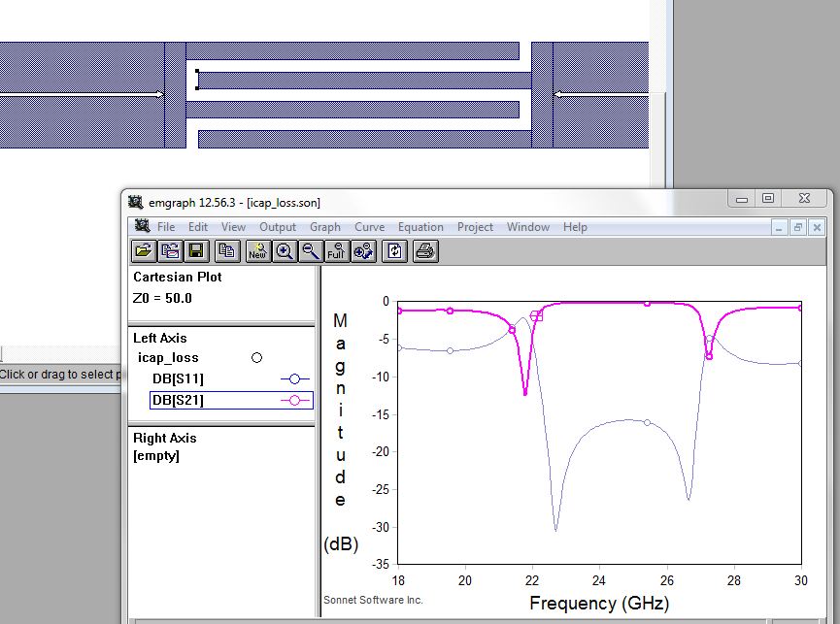Select the Zoom In magnifier tool

tap(285, 251)
